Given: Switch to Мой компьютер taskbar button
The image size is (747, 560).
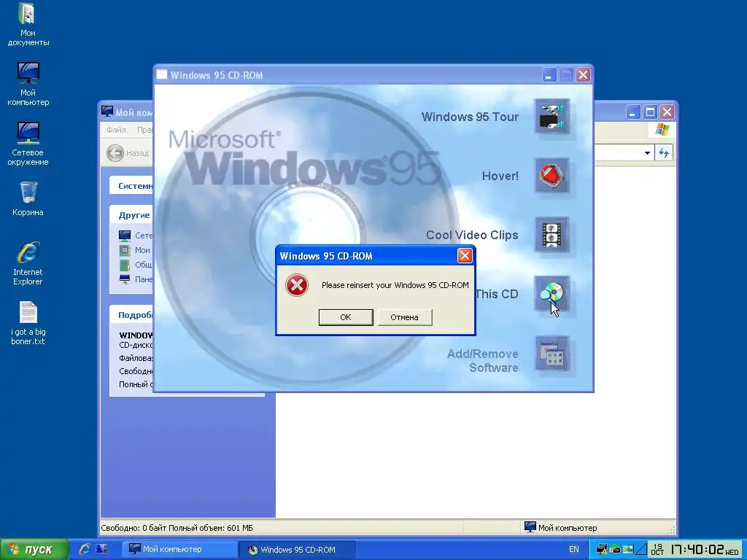Looking at the screenshot, I should coord(179,549).
